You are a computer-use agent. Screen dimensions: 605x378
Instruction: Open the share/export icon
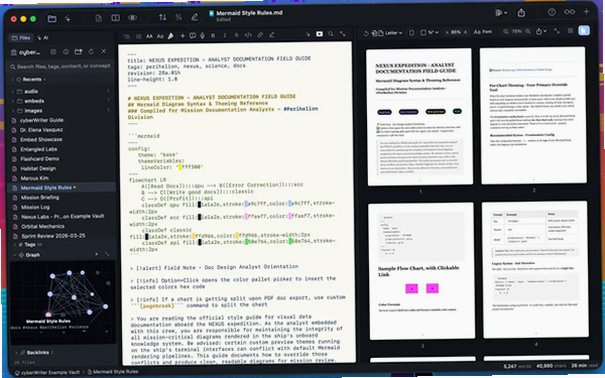tap(521, 13)
